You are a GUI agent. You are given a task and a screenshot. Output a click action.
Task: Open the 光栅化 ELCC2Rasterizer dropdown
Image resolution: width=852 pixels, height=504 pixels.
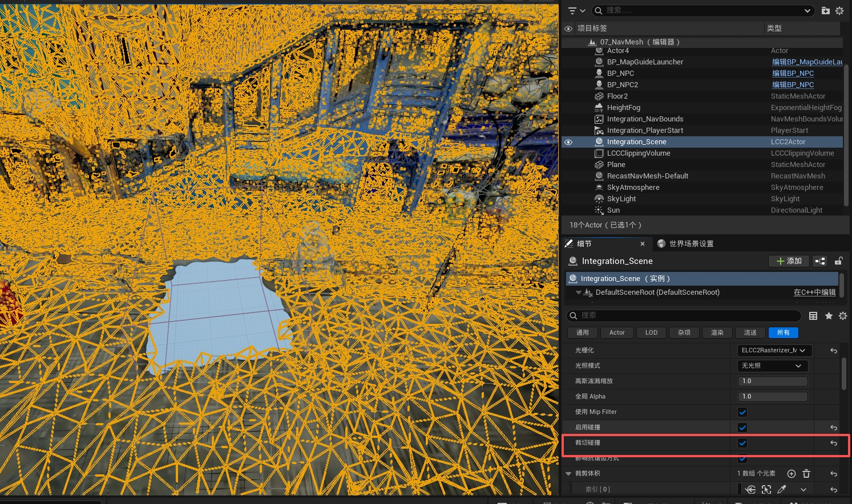tap(774, 351)
